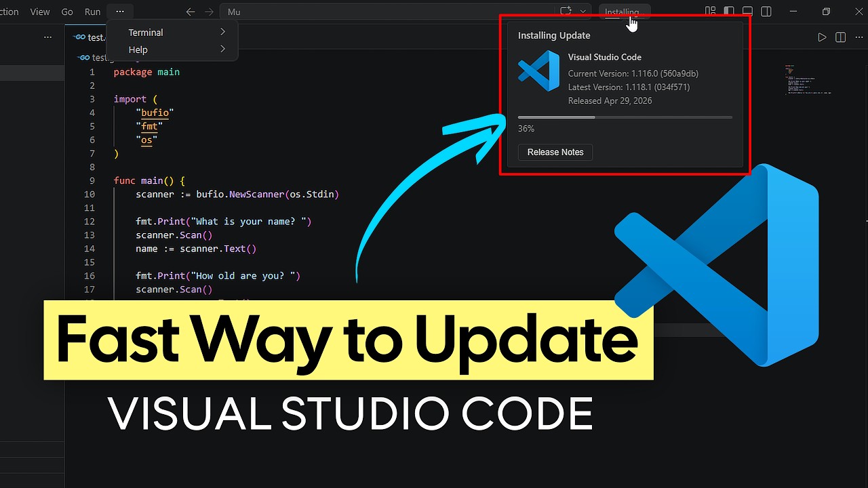Click the Current Version 1.116.0 text
868x488 pixels.
[x=633, y=73]
